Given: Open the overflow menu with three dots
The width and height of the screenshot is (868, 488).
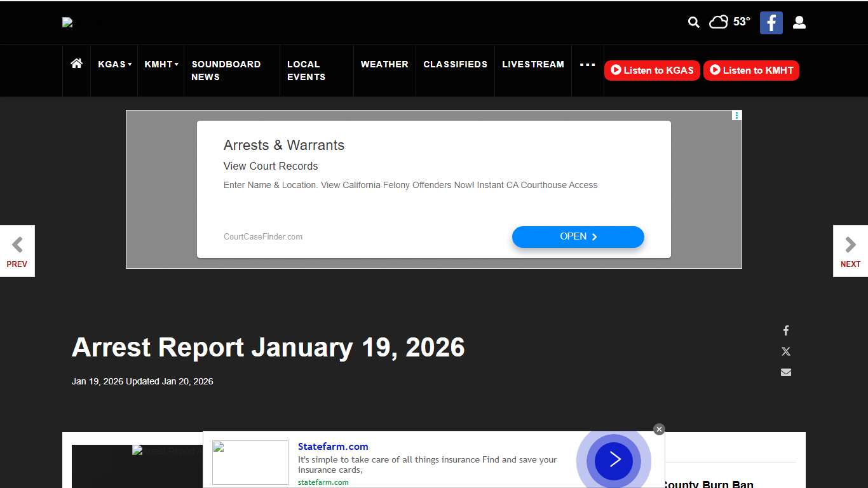Looking at the screenshot, I should point(587,64).
